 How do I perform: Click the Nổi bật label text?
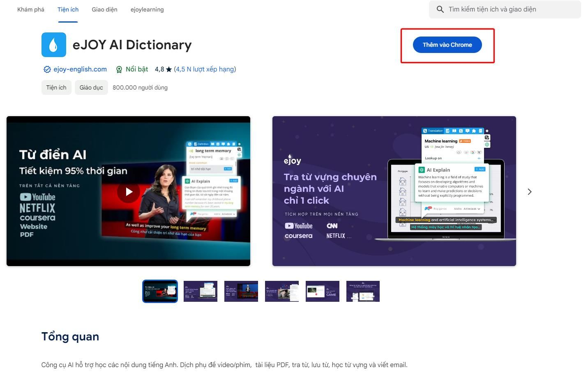[x=137, y=69]
